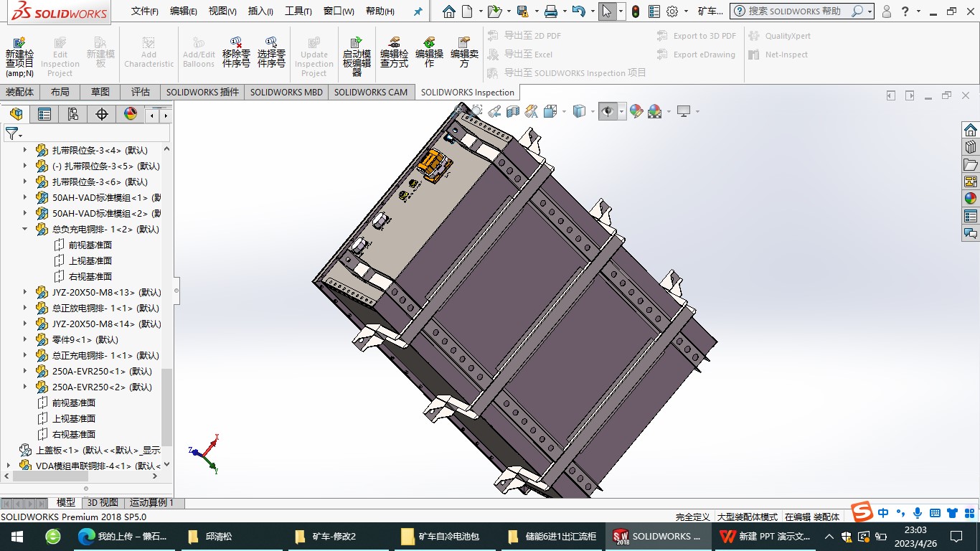
Task: Open the Help question mark dropdown arrow
Action: click(x=918, y=11)
